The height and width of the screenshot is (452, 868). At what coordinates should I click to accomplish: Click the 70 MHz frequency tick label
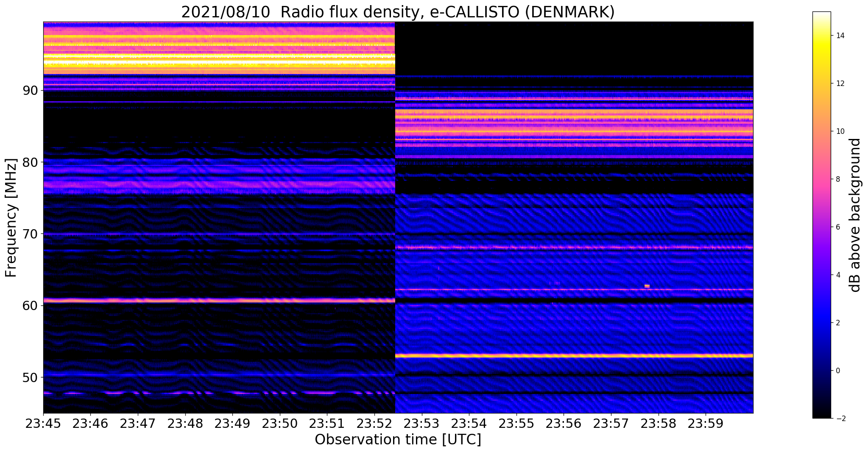[30, 234]
